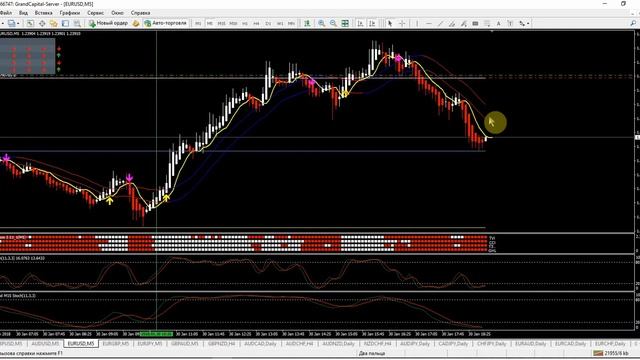Screen dimensions: 640x360
Task: Open the Графики menu
Action: 69,13
